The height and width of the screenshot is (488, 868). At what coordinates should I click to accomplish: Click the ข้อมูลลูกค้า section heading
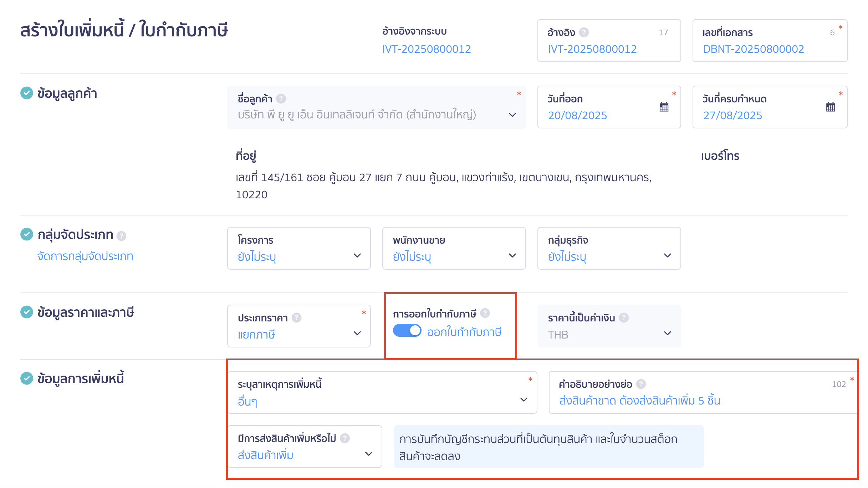click(x=67, y=93)
